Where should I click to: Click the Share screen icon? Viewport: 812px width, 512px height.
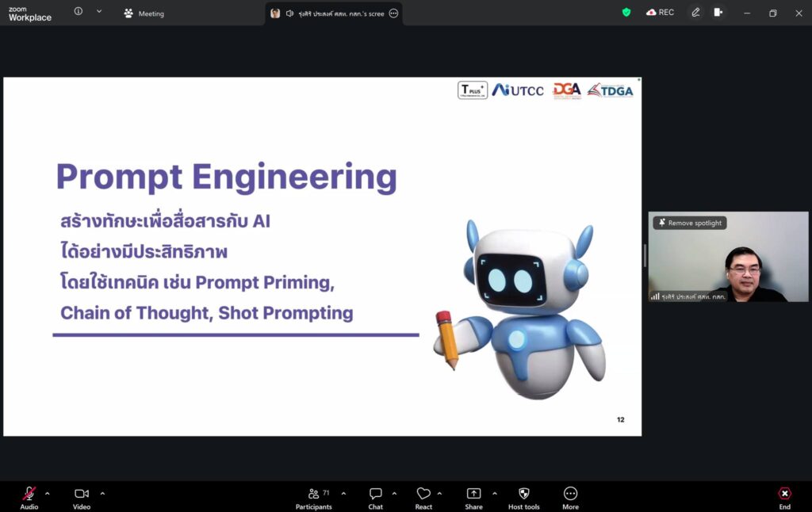pyautogui.click(x=473, y=495)
